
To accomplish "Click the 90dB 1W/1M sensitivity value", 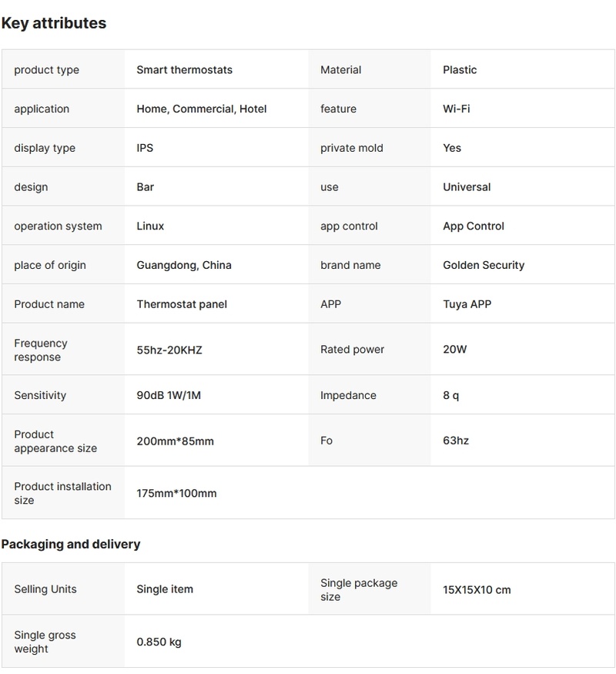I will point(169,396).
